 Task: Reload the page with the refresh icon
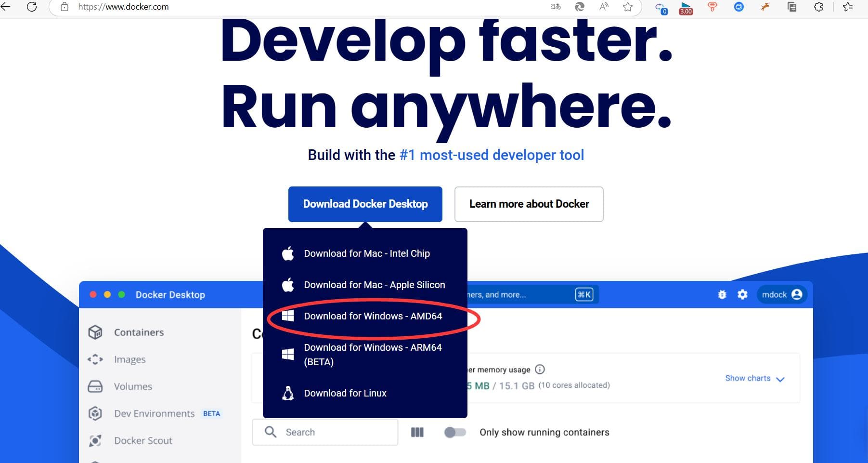(x=32, y=7)
